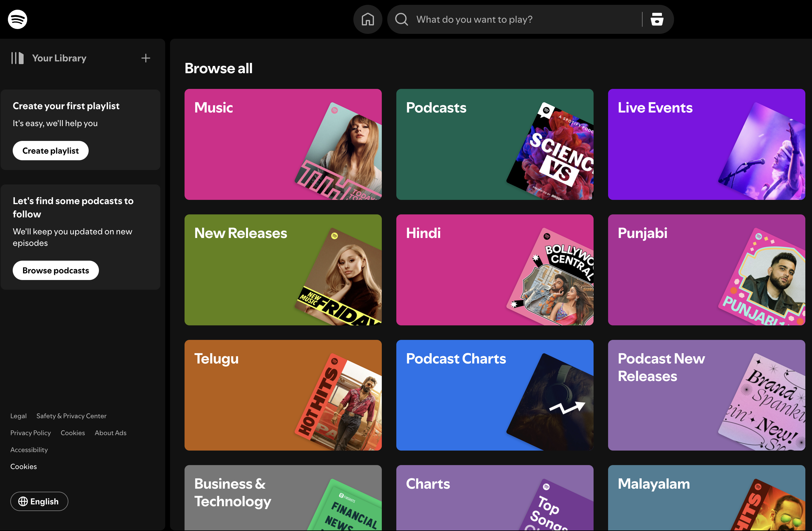Image resolution: width=812 pixels, height=531 pixels.
Task: Click the search magnifying glass icon
Action: tap(401, 19)
